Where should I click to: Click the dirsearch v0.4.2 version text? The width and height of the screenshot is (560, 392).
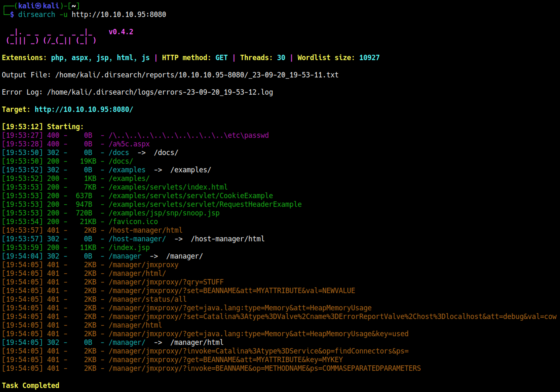pyautogui.click(x=121, y=32)
